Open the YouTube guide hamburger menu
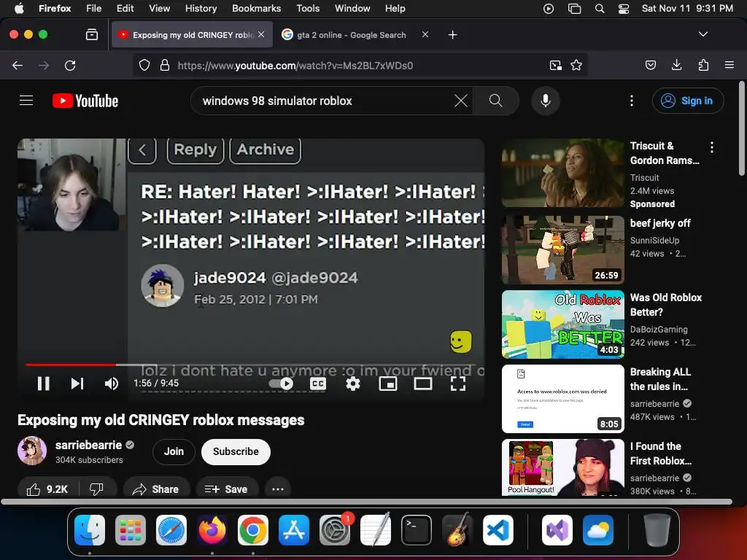 tap(26, 101)
